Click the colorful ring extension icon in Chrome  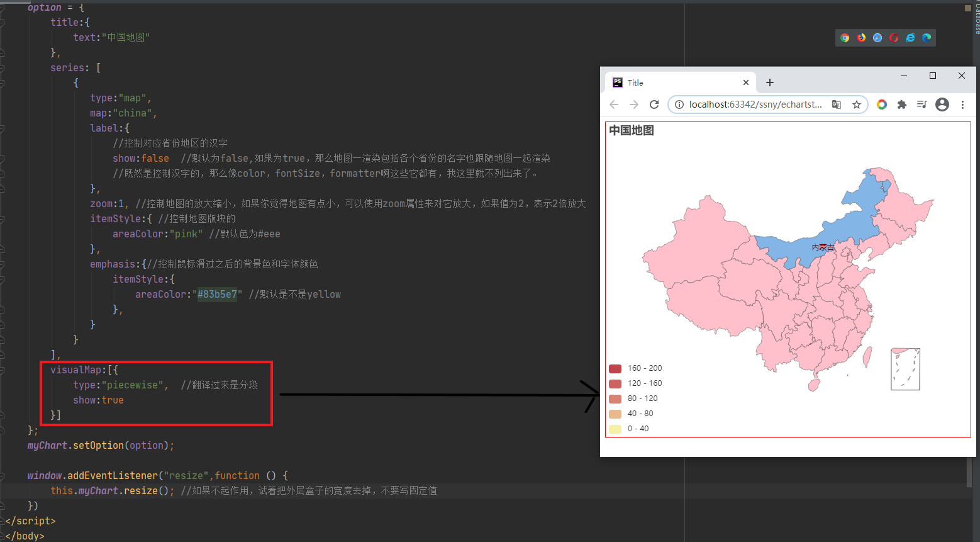point(882,104)
